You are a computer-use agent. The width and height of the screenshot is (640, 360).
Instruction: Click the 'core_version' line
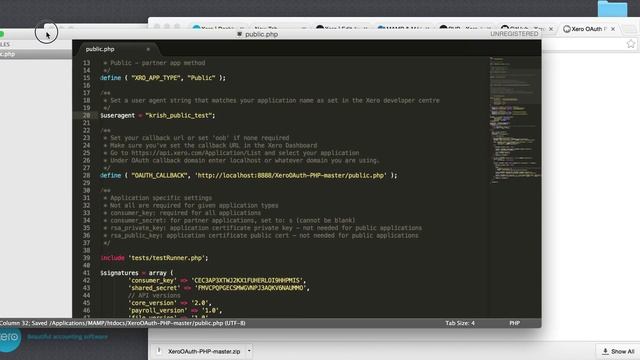coord(170,303)
